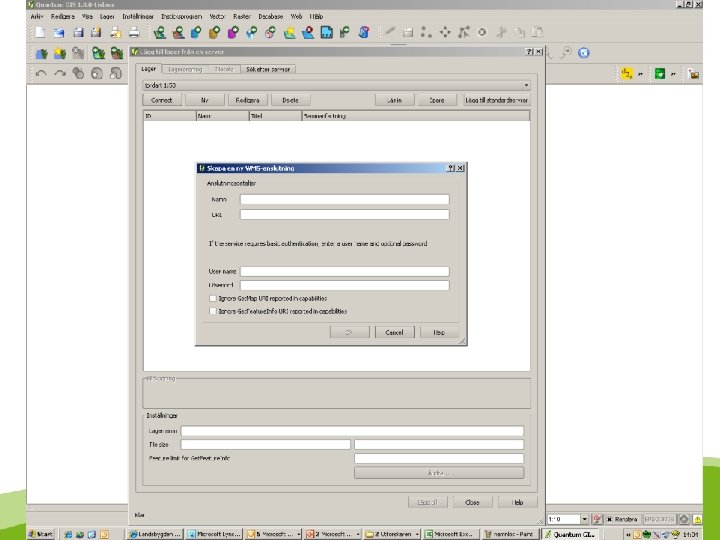Click the Ny button for new connection

[205, 100]
